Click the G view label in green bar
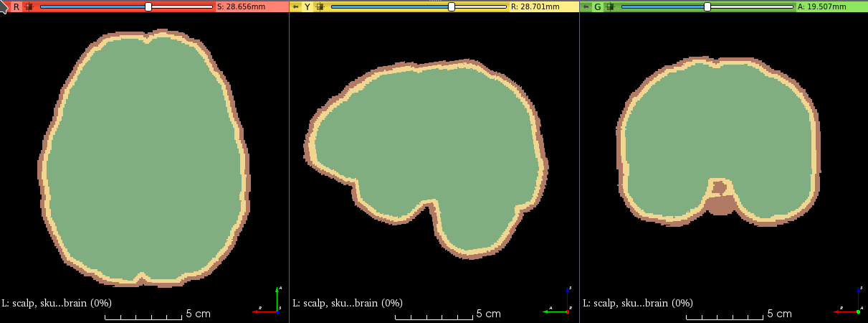 (597, 6)
